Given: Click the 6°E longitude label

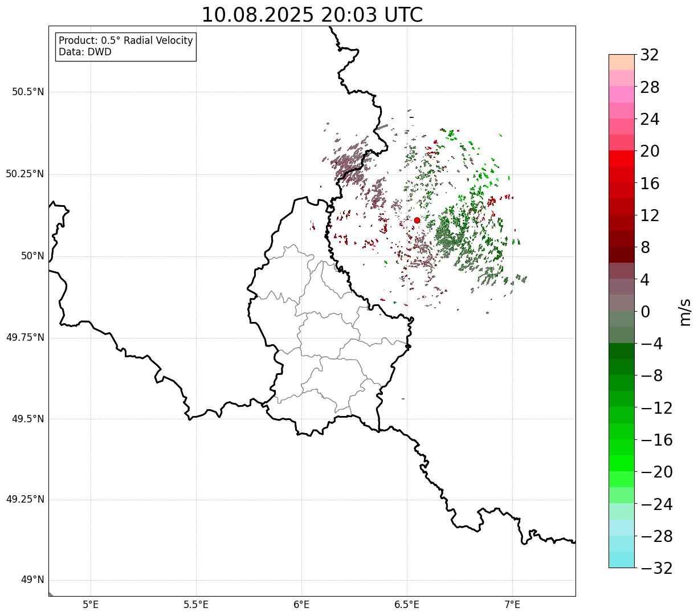Looking at the screenshot, I should pyautogui.click(x=302, y=605).
